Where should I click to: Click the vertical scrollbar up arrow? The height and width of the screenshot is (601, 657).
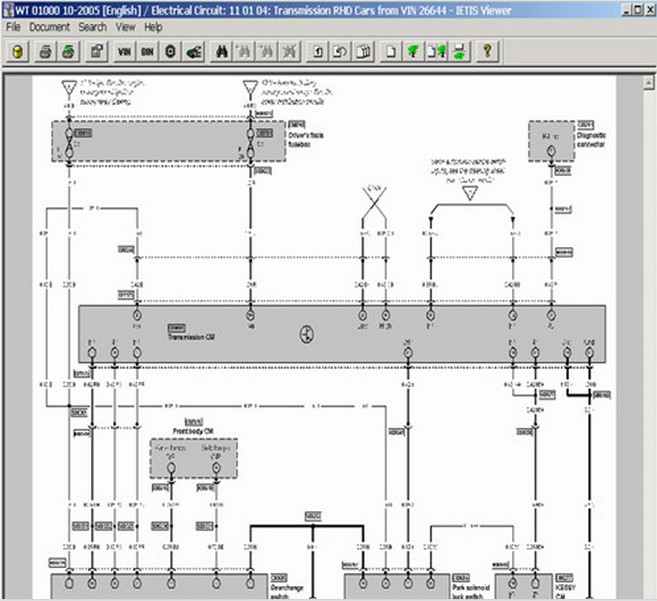coord(648,83)
